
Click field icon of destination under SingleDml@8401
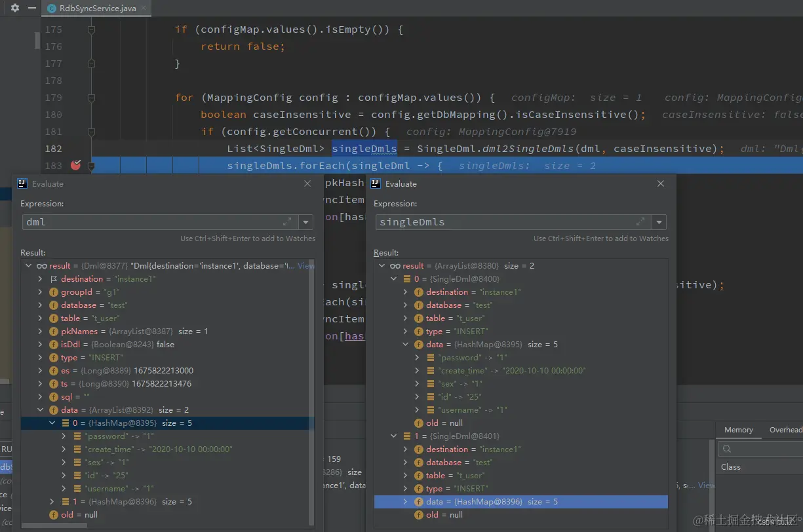tap(419, 449)
